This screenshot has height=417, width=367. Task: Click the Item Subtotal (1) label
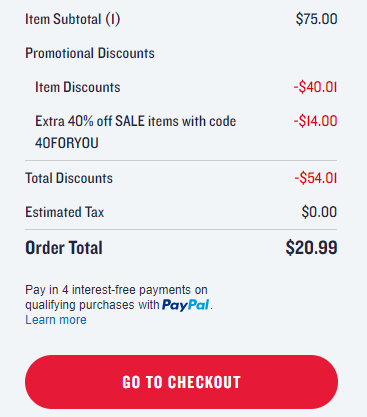(73, 19)
